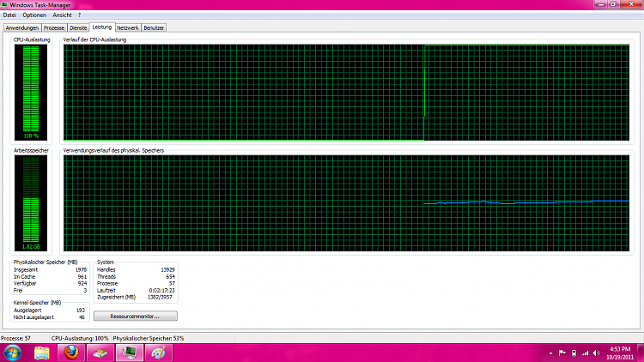
Task: Click the Ressourcenmonitor button
Action: pyautogui.click(x=136, y=316)
